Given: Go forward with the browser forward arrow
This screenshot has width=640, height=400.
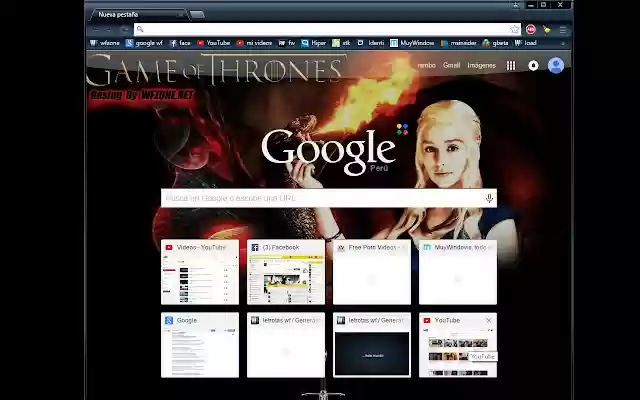Looking at the screenshot, I should pos(109,30).
